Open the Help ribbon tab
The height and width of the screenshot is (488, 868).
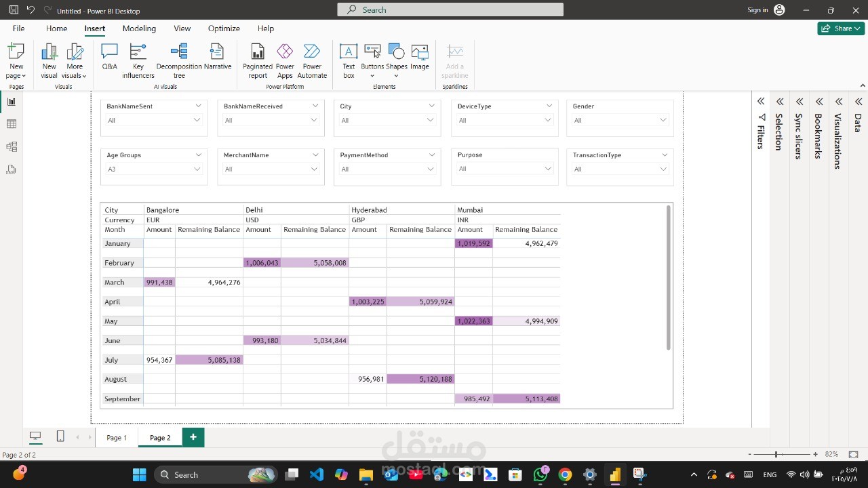coord(266,28)
